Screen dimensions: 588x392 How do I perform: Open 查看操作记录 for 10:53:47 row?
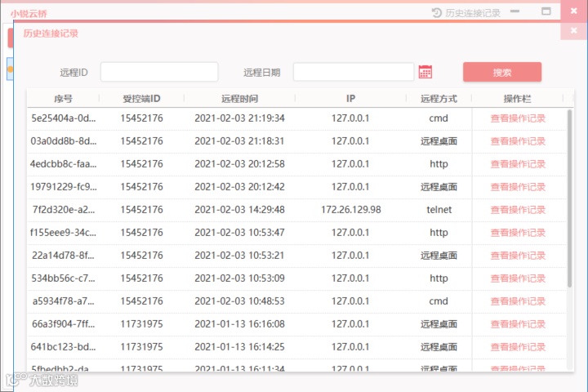point(518,233)
